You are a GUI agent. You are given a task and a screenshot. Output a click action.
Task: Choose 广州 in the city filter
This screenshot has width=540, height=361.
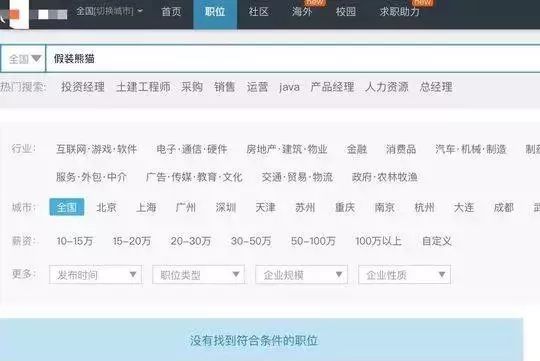pos(186,207)
